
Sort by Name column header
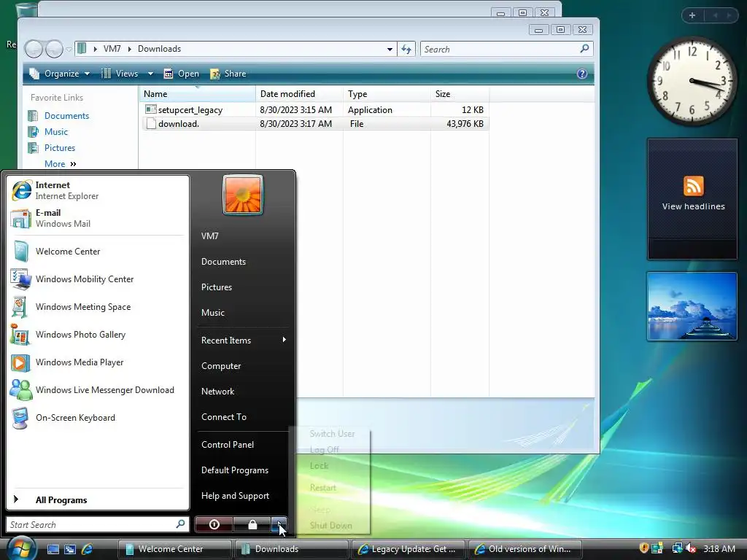(x=198, y=94)
